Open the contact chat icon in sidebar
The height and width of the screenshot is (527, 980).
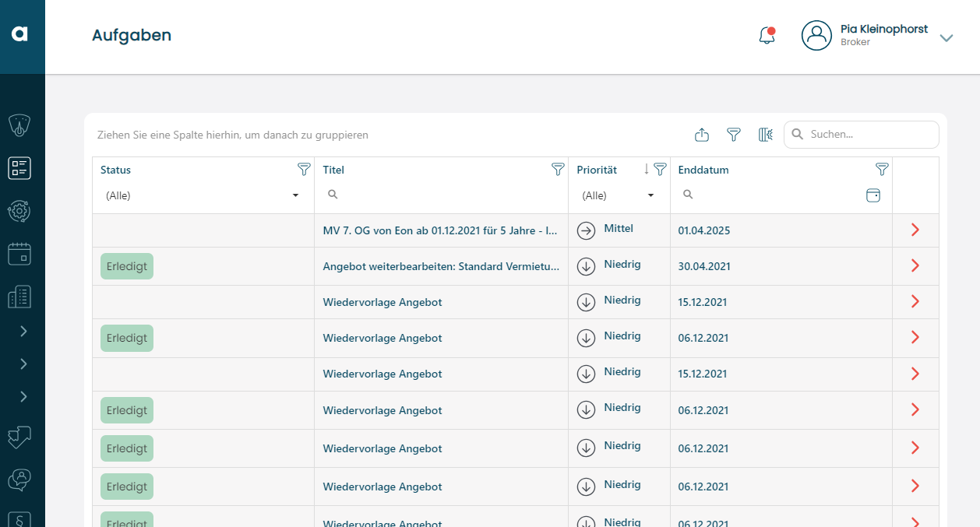pyautogui.click(x=19, y=480)
